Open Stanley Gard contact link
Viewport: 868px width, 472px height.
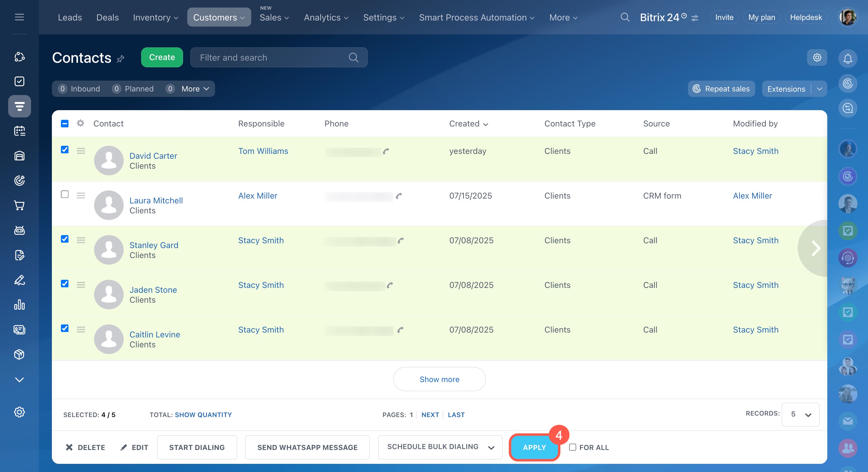pyautogui.click(x=154, y=245)
